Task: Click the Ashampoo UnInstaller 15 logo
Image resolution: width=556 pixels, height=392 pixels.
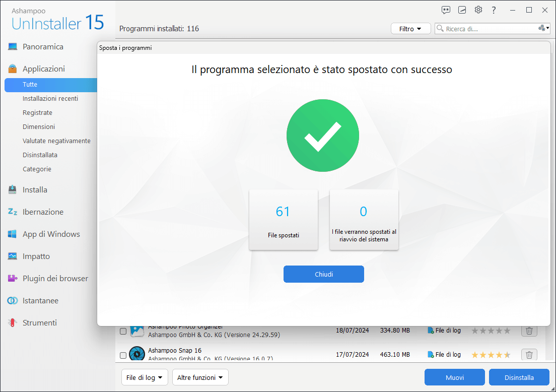Action: tap(57, 19)
